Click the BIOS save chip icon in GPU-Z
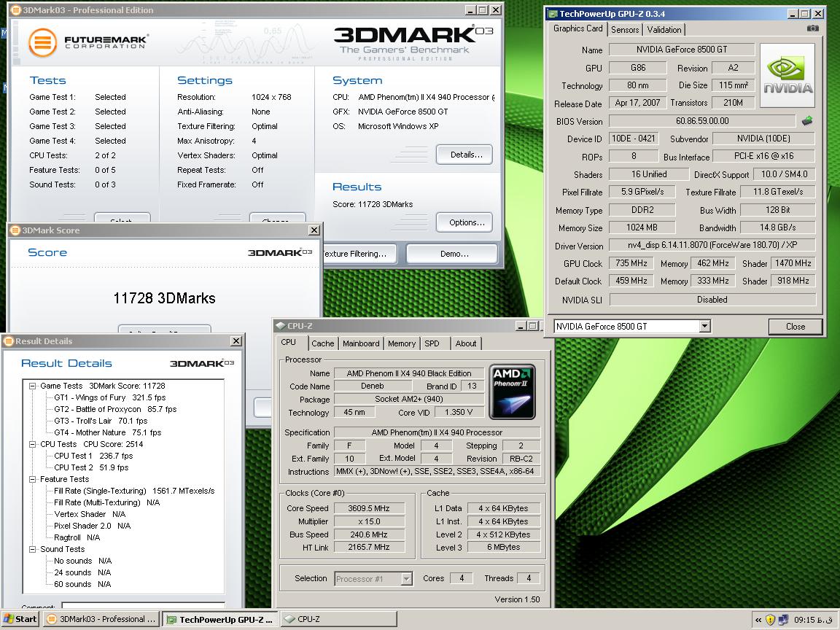The image size is (840, 630). [x=806, y=121]
